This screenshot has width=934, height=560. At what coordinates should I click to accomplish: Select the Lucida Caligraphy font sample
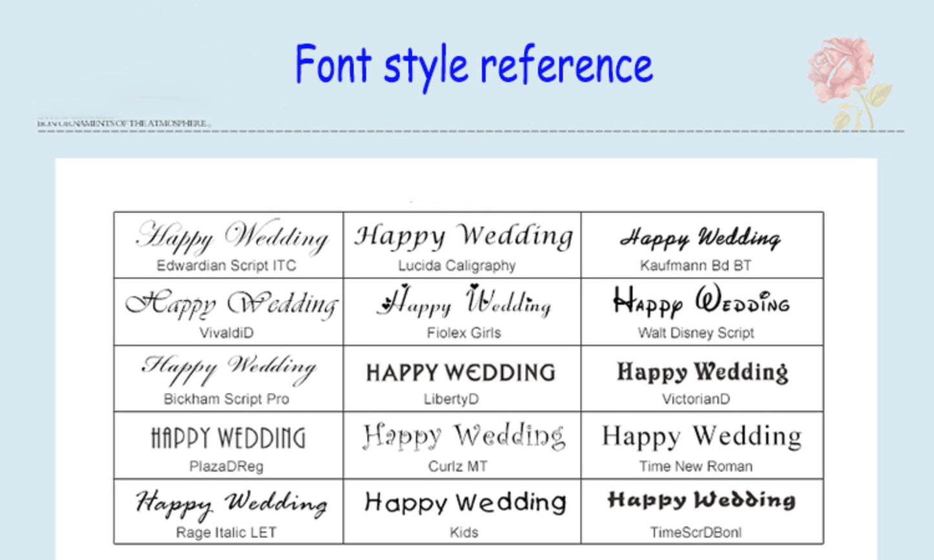tap(463, 236)
